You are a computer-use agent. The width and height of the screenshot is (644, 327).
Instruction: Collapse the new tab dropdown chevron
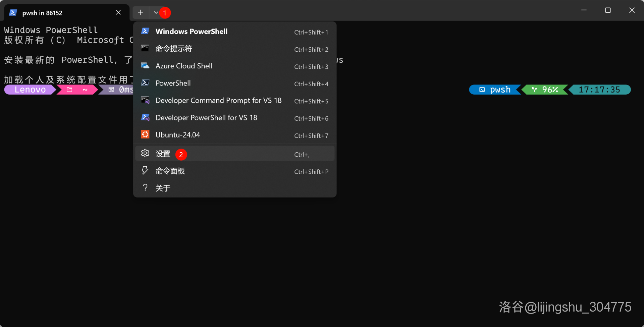tap(156, 13)
